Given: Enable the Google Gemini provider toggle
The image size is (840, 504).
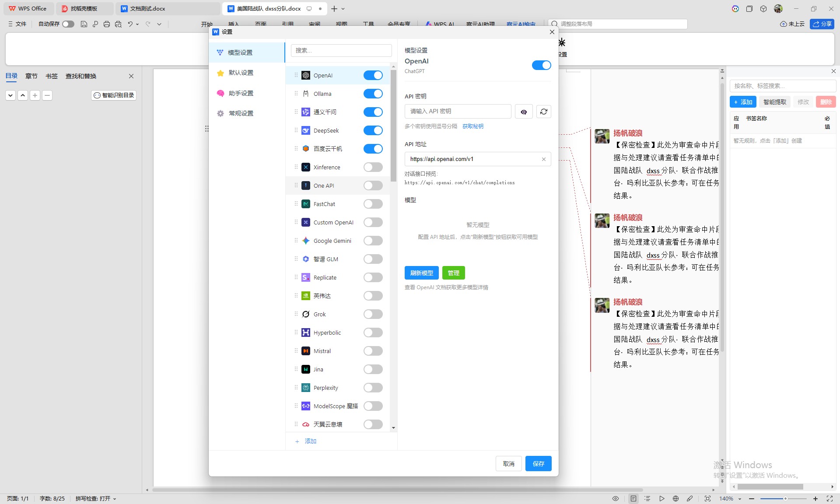Looking at the screenshot, I should pos(373,241).
